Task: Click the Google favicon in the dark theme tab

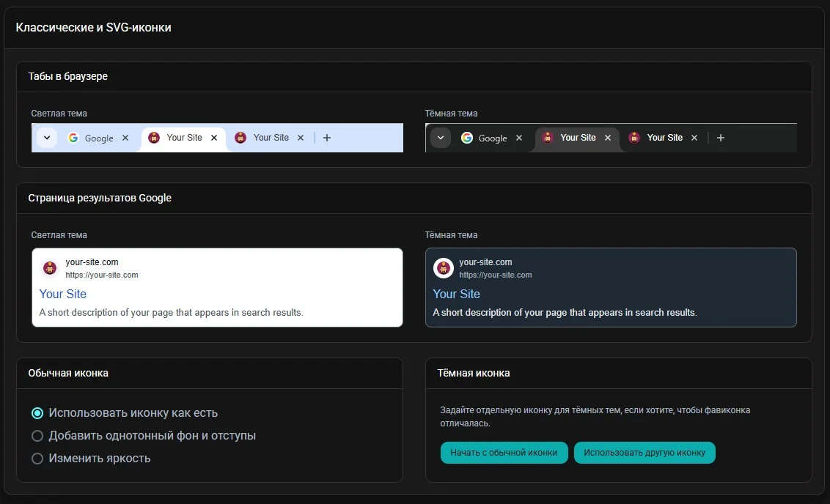Action: point(466,138)
